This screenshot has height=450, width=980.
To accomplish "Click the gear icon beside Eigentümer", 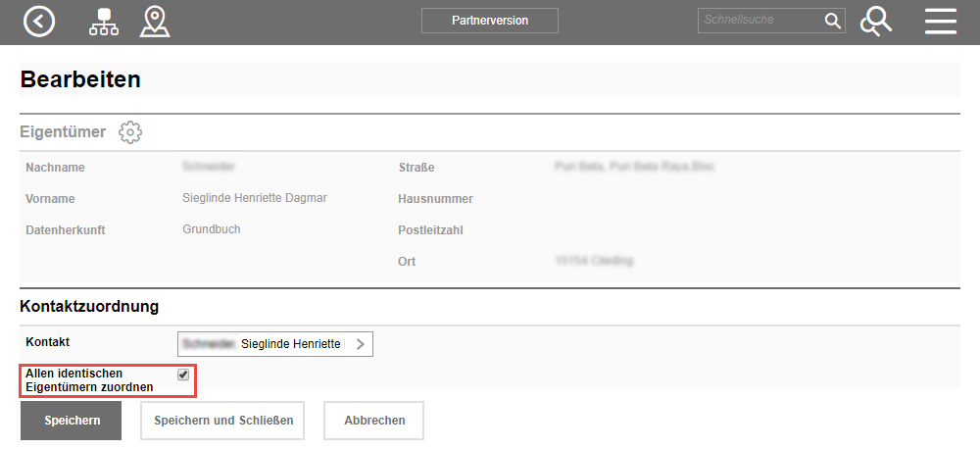I will (x=130, y=132).
